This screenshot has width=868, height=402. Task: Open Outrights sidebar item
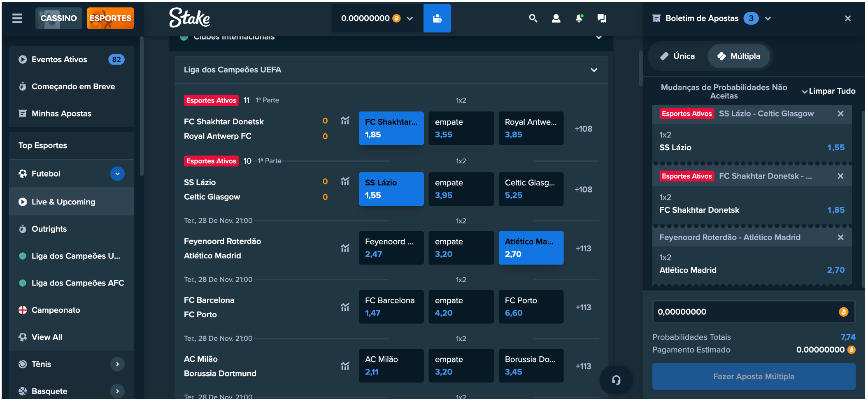(71, 229)
